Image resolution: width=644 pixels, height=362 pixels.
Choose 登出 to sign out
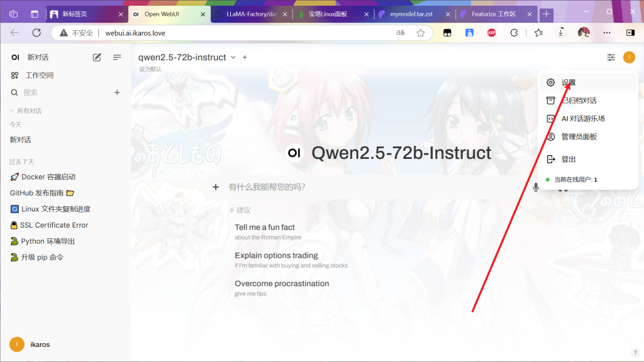587,159
